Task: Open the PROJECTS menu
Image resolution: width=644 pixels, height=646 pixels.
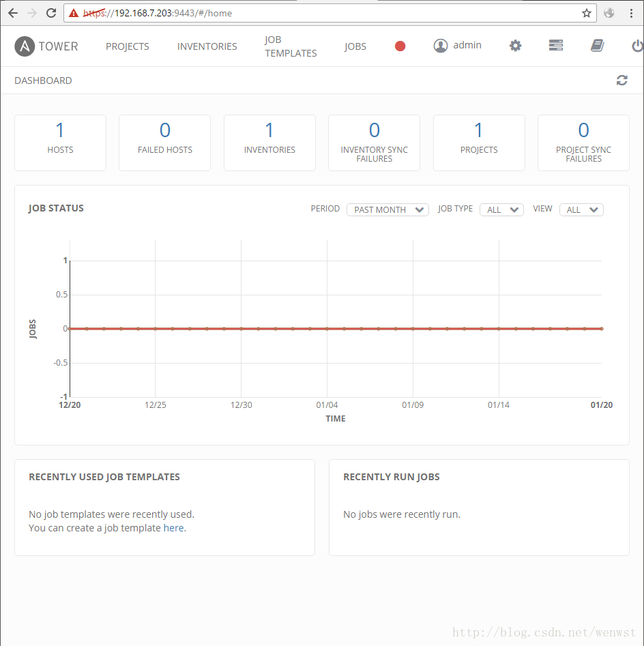Action: tap(128, 46)
